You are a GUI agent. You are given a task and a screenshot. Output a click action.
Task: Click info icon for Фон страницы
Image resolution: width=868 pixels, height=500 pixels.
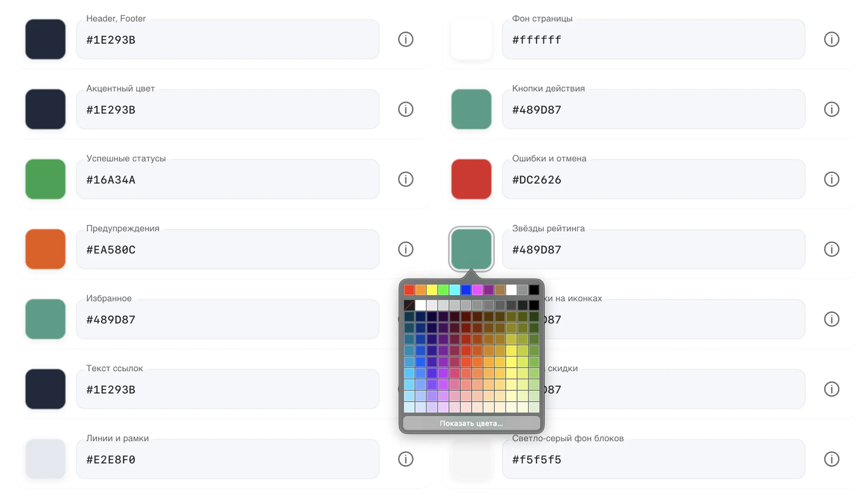[x=832, y=39]
